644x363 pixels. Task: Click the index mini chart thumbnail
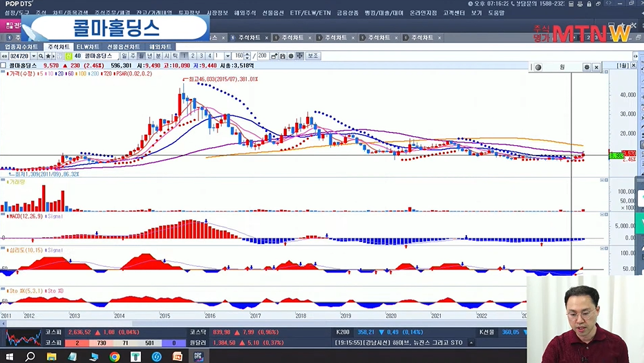[x=23, y=337]
